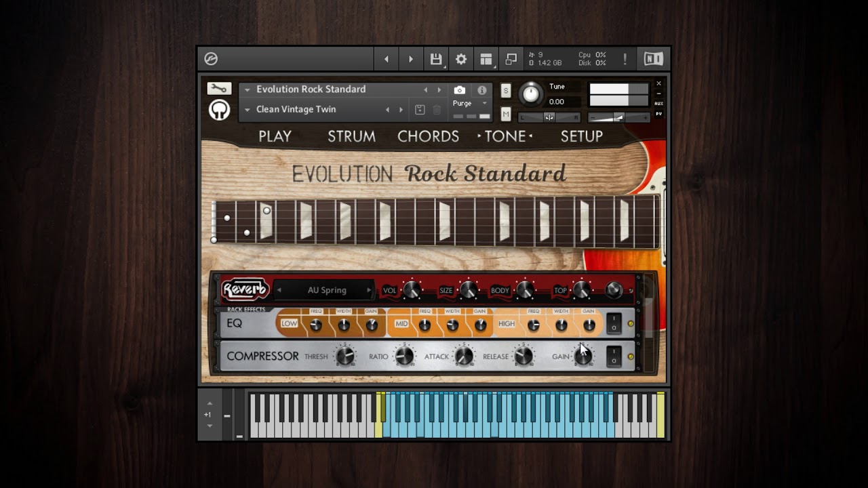Shift keyboard octave down arrow
This screenshot has width=868, height=488.
(x=210, y=426)
